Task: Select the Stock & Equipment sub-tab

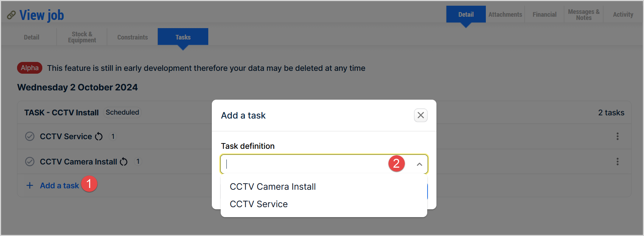Action: point(82,37)
